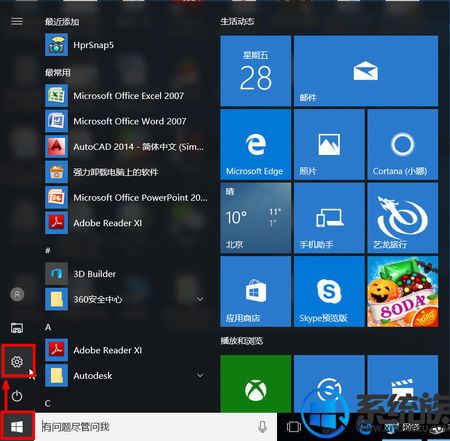The image size is (450, 441).
Task: Open Adobe Reader XI in most used list
Action: (x=126, y=223)
